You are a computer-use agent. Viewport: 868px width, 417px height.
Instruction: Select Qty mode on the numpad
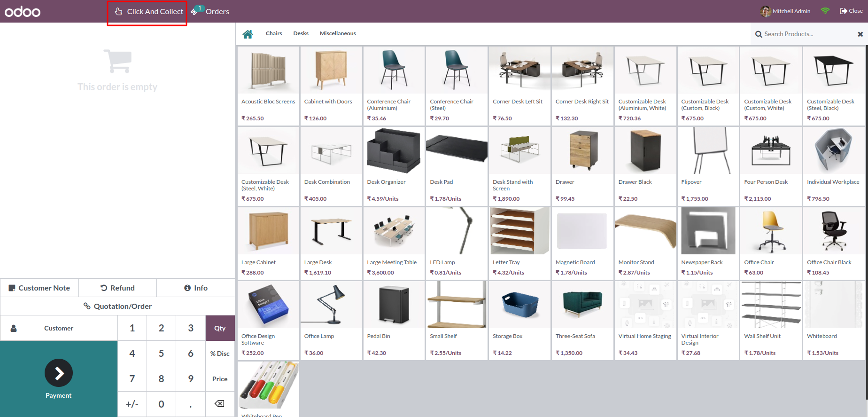click(220, 328)
